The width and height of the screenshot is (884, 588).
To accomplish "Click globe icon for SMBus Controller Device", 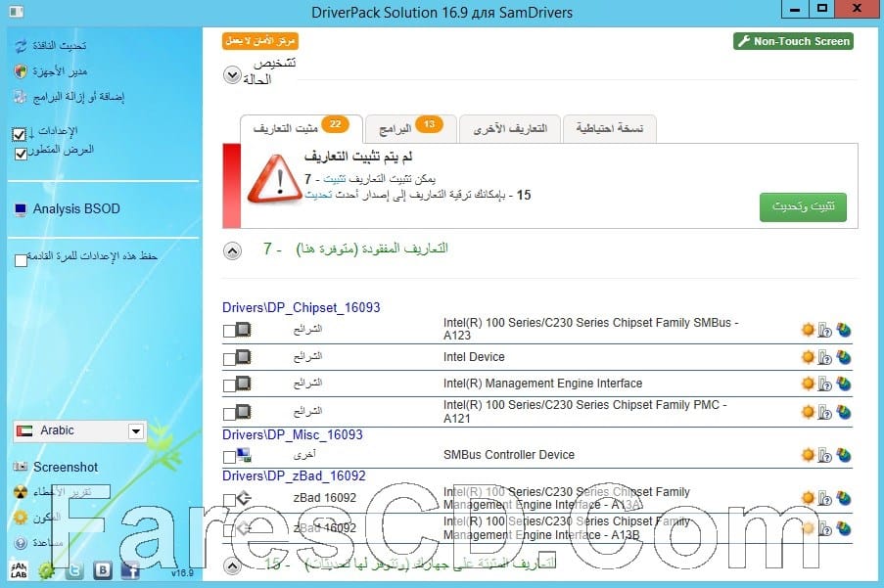I will click(844, 455).
